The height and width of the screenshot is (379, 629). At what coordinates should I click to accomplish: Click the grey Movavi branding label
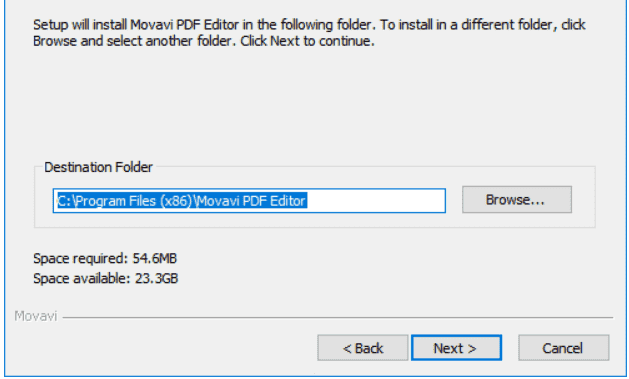coord(36,316)
